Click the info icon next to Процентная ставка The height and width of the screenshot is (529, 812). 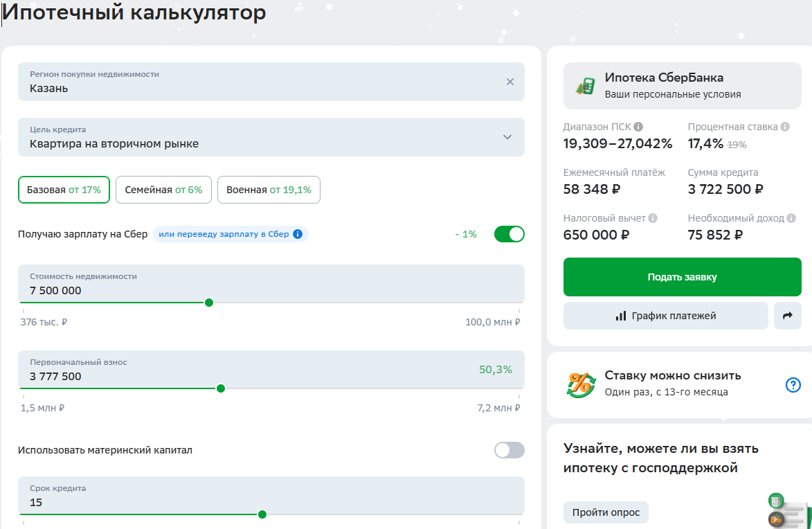786,127
